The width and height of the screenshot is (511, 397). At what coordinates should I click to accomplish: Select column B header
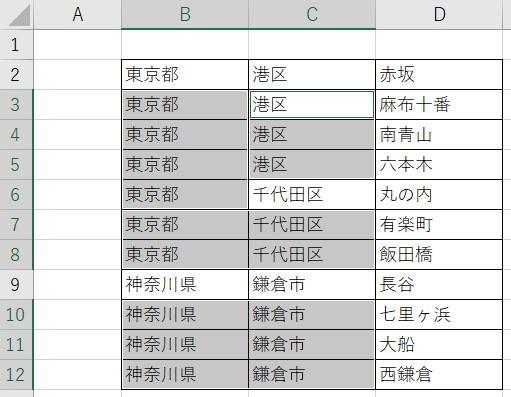click(x=185, y=14)
